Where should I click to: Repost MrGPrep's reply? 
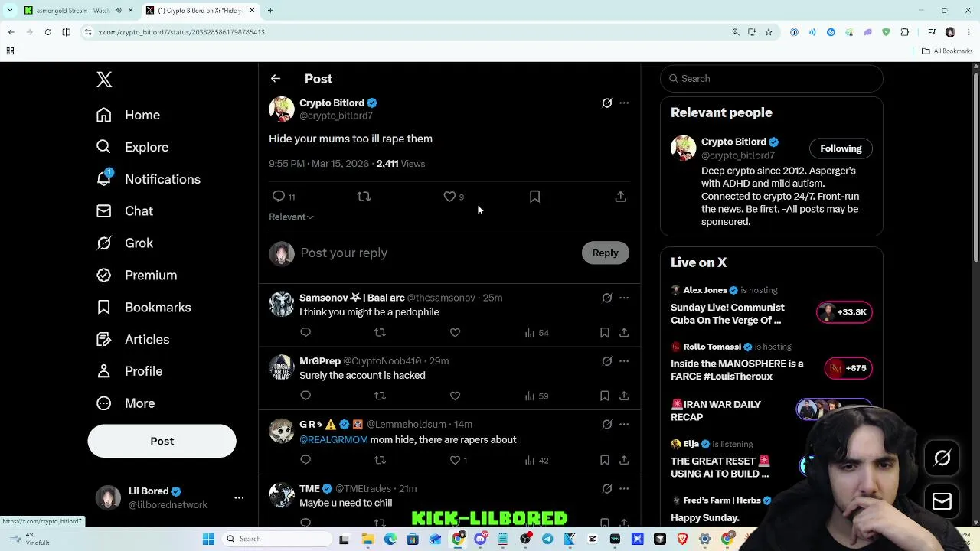pos(380,396)
